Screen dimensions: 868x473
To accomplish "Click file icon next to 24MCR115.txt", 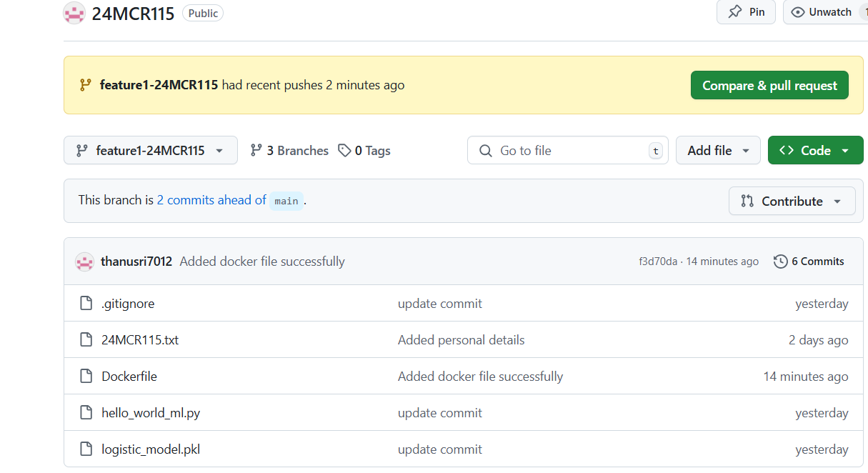I will tap(86, 340).
